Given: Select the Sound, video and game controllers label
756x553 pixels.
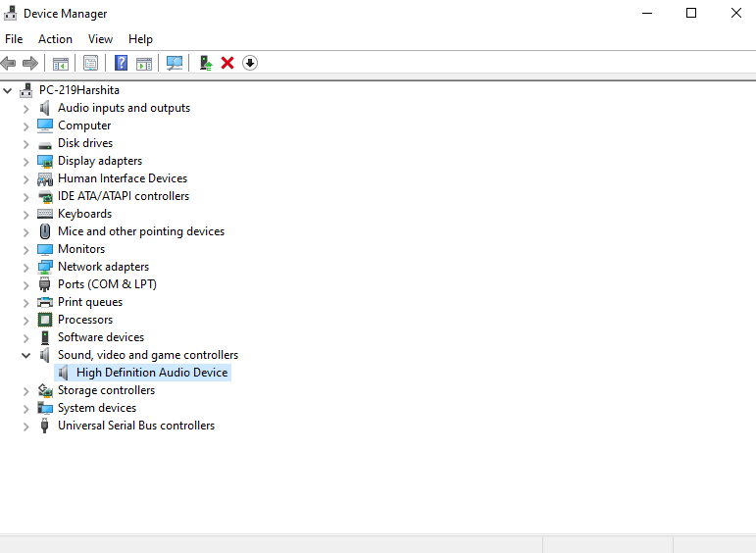Looking at the screenshot, I should point(148,355).
